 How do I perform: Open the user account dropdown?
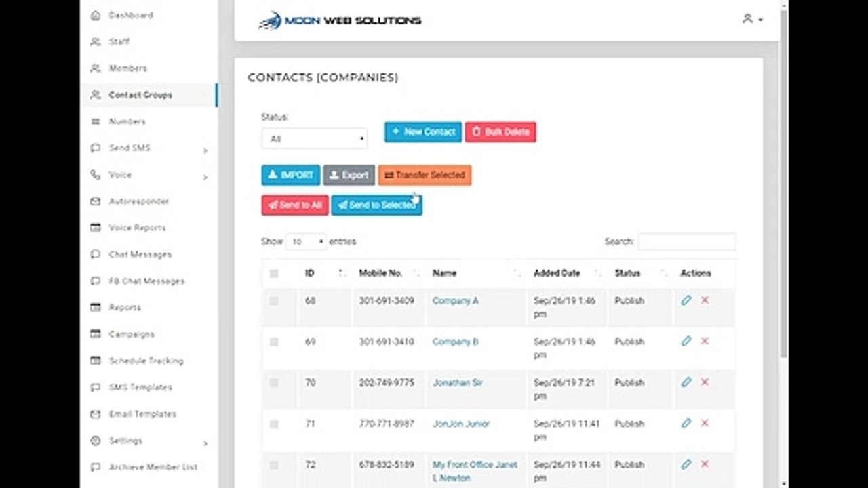(752, 19)
